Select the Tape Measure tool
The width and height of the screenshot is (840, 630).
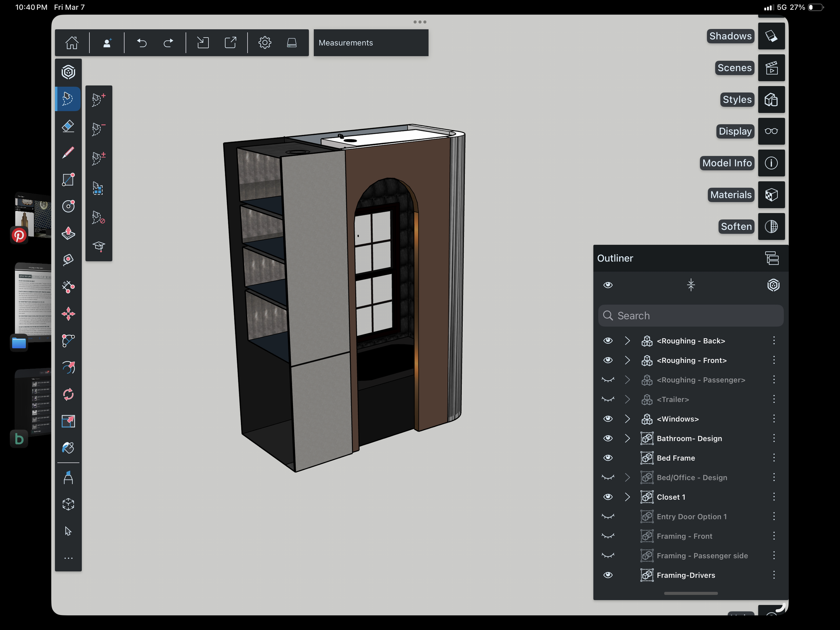coord(68,260)
